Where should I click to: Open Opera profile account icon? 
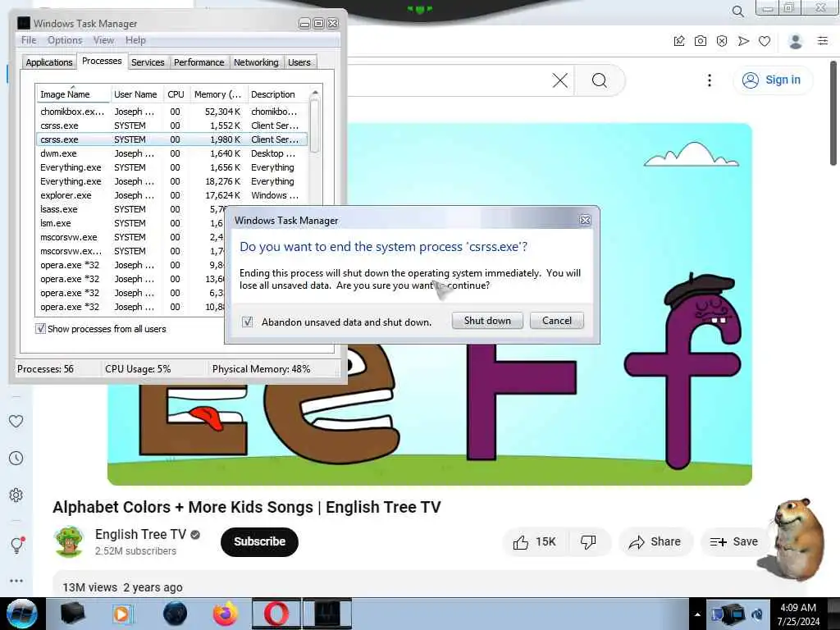coord(796,41)
